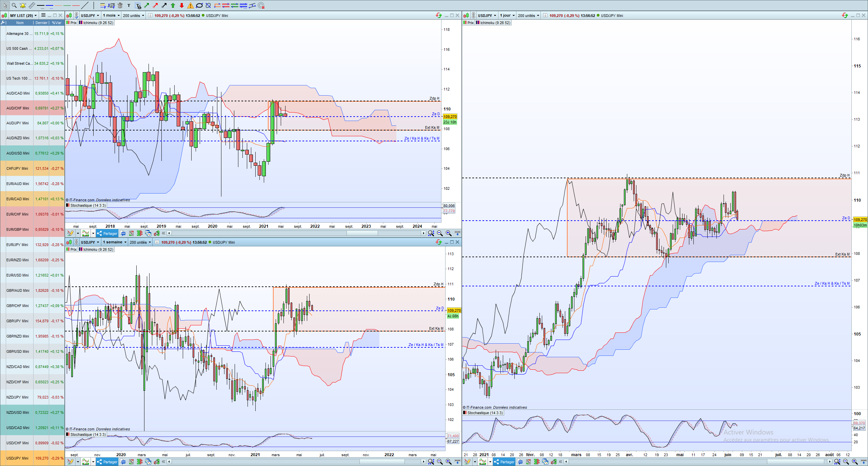Sort watchlist by 'Dernier' column header

point(41,23)
